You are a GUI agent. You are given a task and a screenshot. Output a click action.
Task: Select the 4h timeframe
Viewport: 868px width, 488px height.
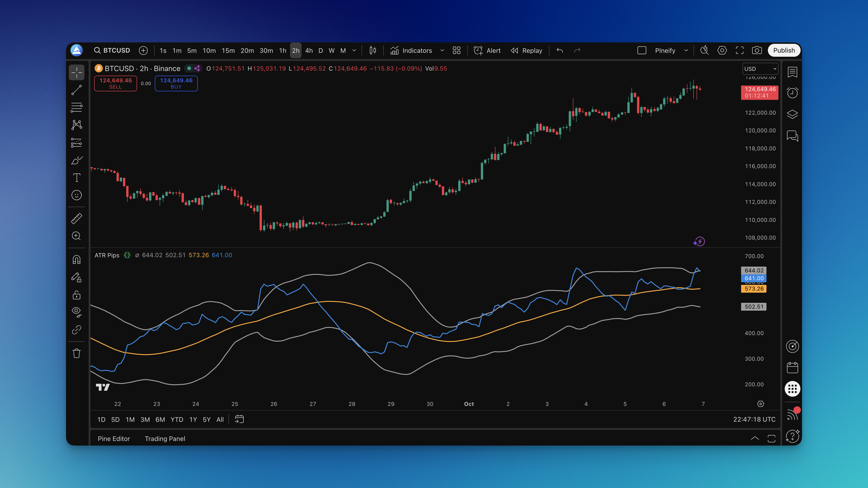(x=309, y=51)
